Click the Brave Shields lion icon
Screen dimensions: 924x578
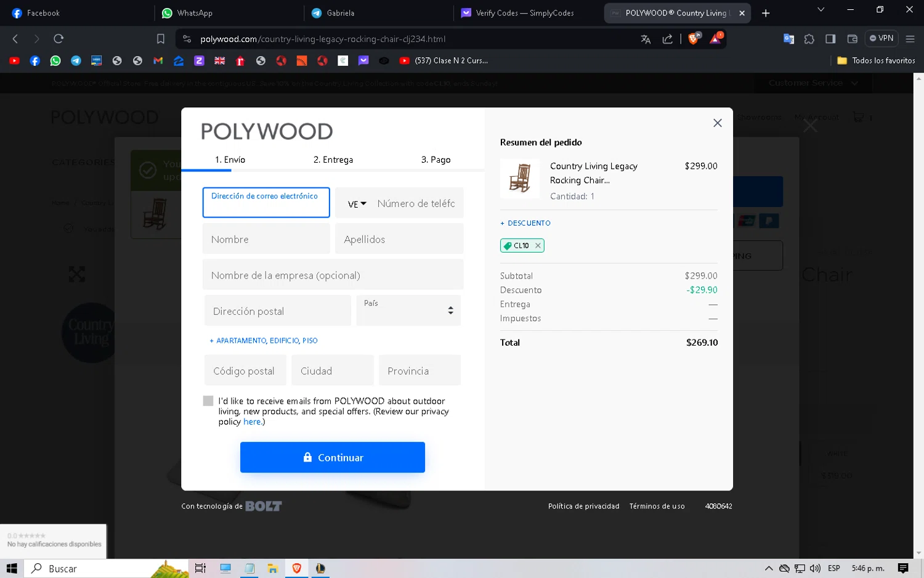point(694,39)
